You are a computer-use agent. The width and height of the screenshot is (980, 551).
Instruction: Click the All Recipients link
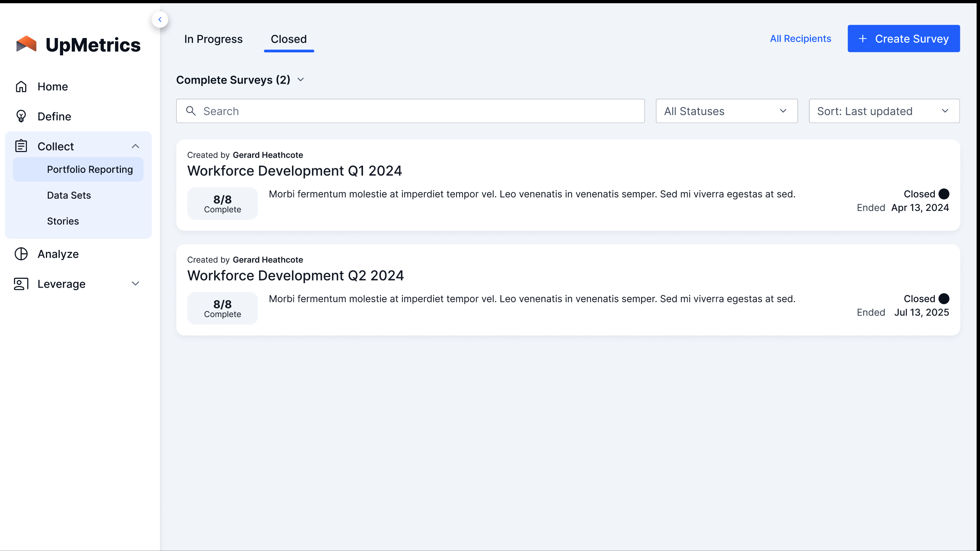800,38
